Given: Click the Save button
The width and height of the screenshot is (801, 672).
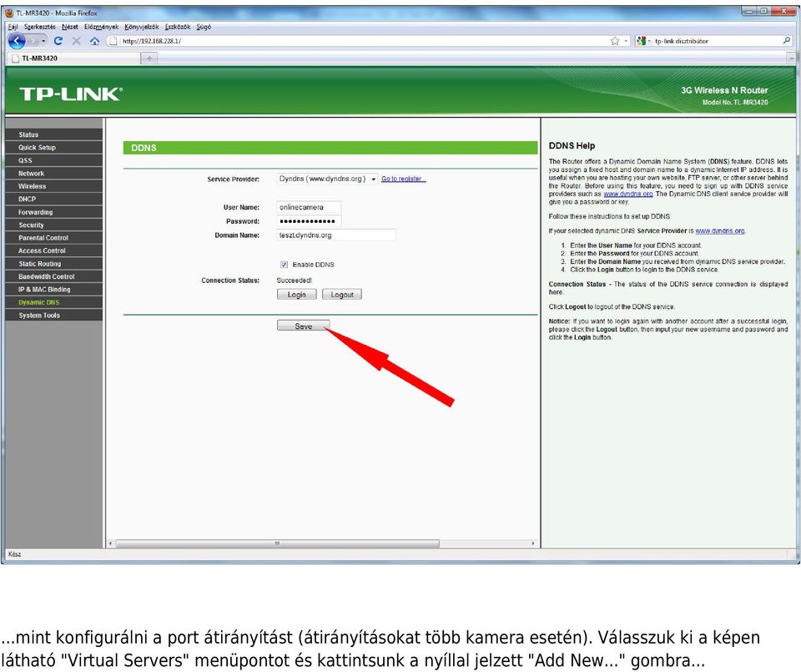Looking at the screenshot, I should click(303, 326).
